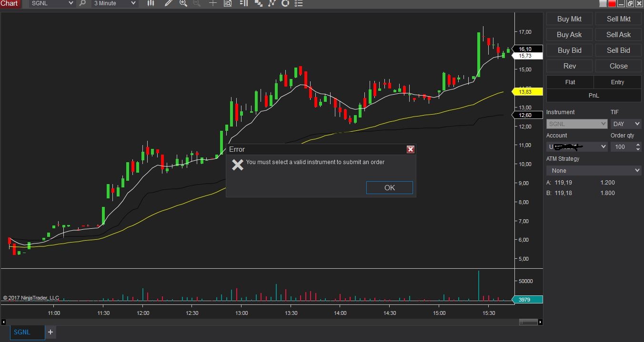Click the Flat position cell
This screenshot has width=644, height=342.
(570, 82)
